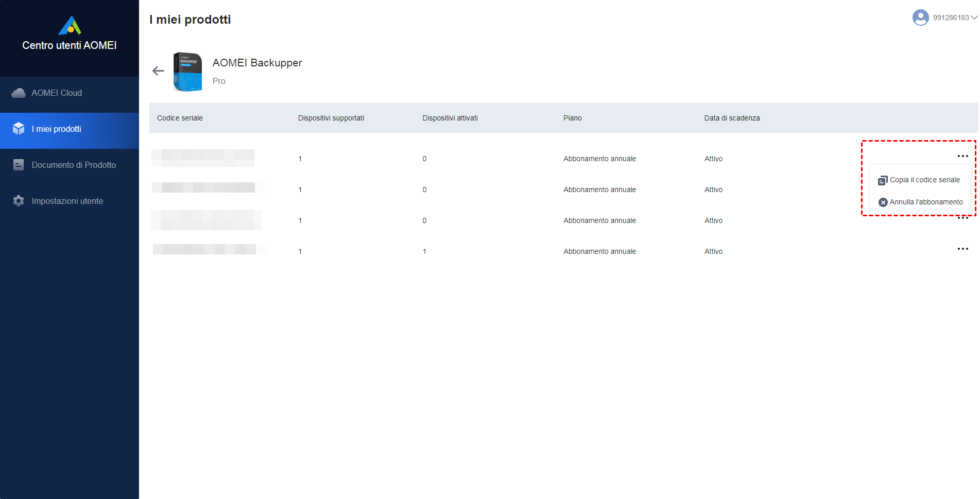Click the I miei prodotti page heading

point(190,20)
